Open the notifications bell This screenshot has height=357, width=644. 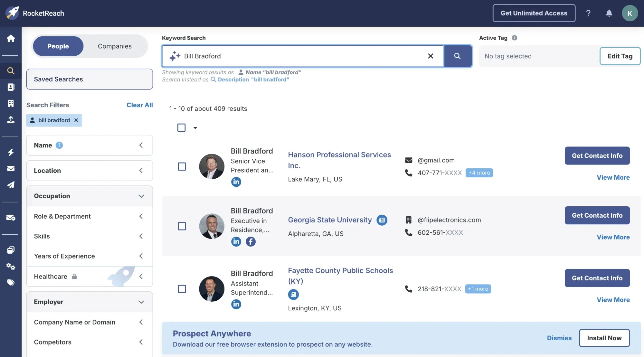click(x=609, y=13)
